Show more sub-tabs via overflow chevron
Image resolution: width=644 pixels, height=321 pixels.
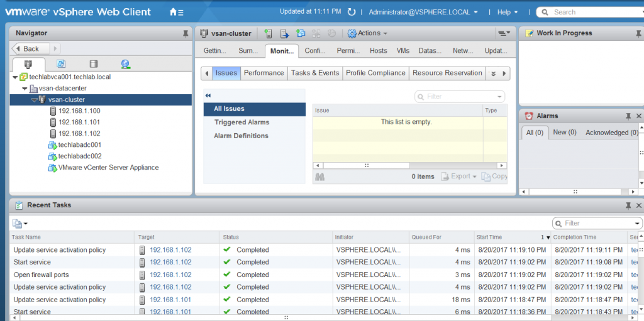click(x=494, y=73)
